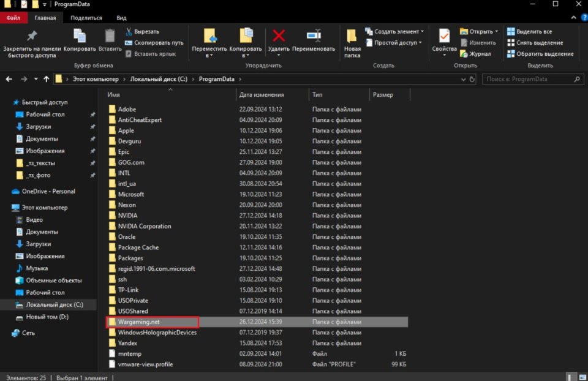The height and width of the screenshot is (381, 588).
Task: Go back with the left arrow
Action: click(9, 79)
